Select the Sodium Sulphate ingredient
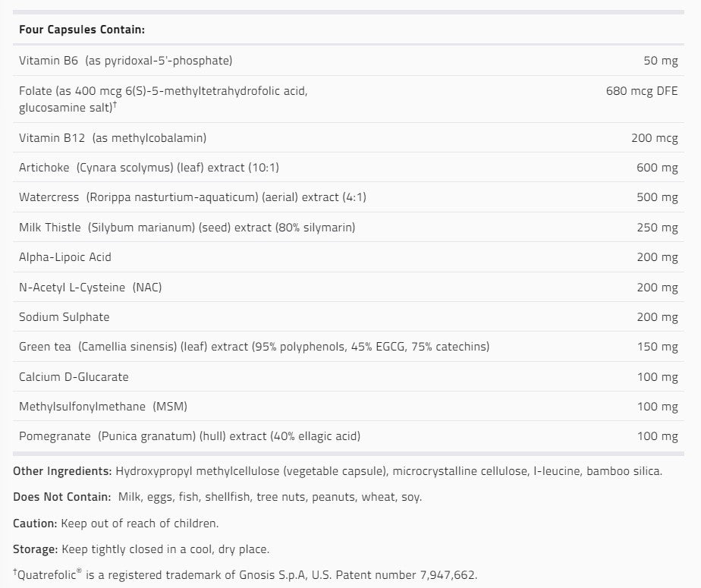 pyautogui.click(x=64, y=317)
